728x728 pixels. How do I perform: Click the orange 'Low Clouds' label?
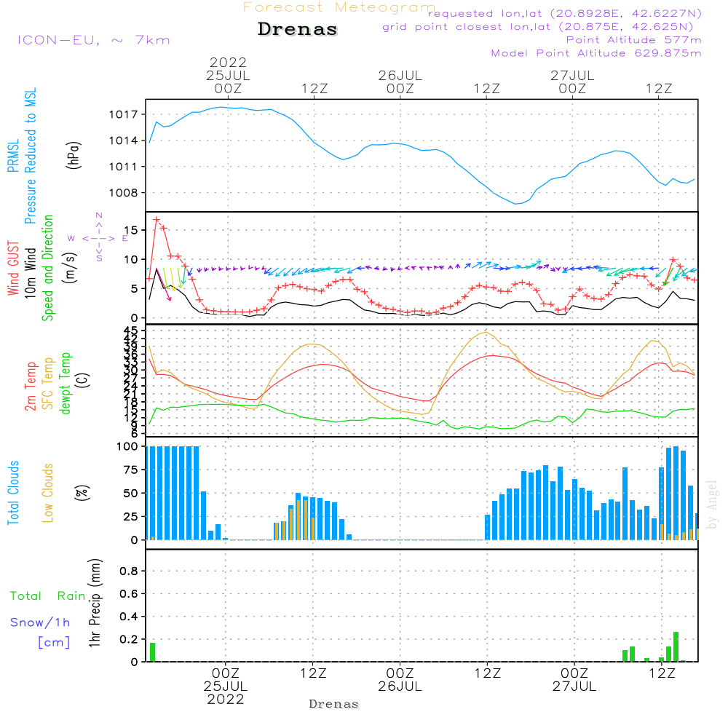click(48, 493)
